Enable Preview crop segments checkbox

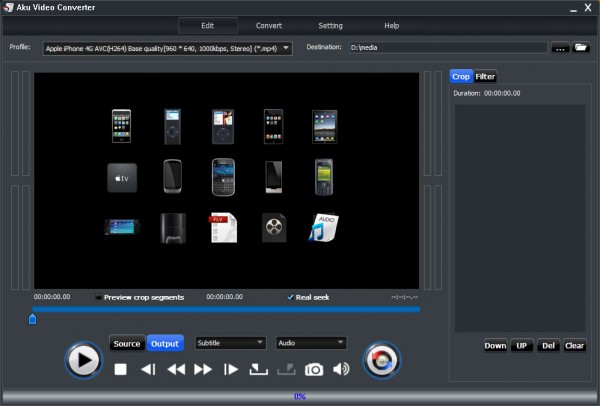tap(99, 297)
